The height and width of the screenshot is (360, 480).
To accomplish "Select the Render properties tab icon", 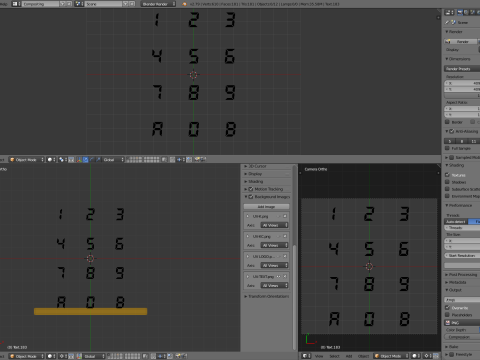I will coord(460,12).
